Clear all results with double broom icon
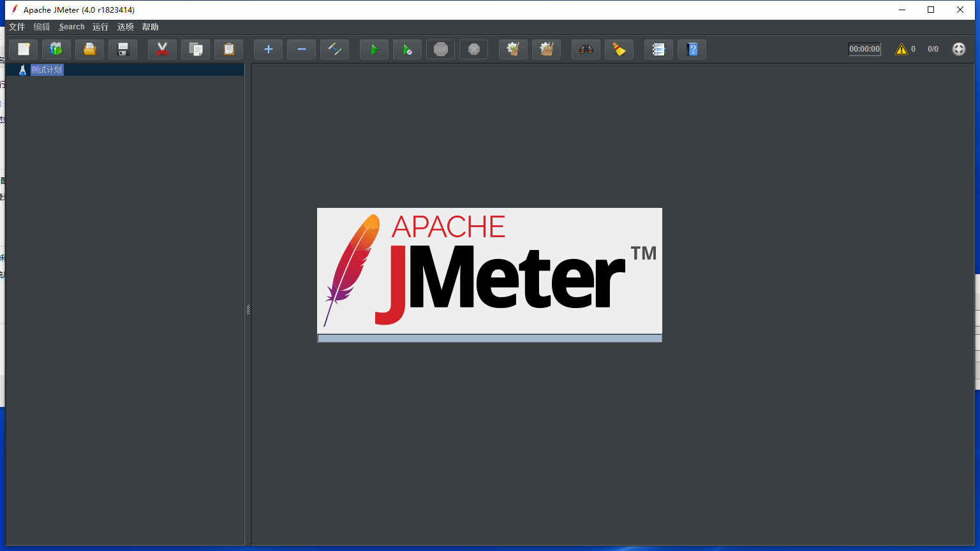 pyautogui.click(x=547, y=49)
